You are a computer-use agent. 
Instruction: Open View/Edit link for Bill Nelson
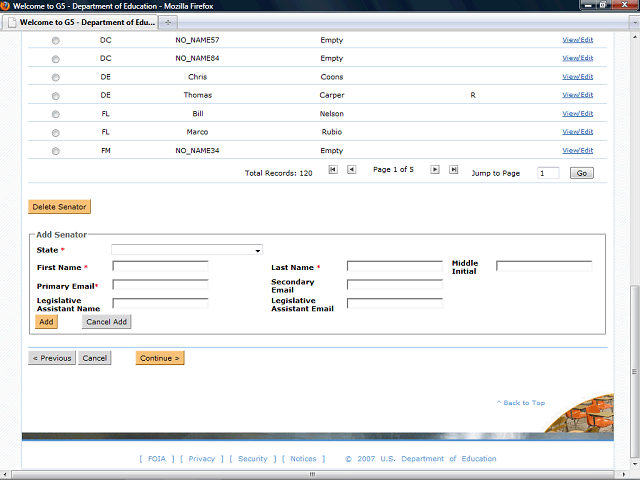click(577, 113)
